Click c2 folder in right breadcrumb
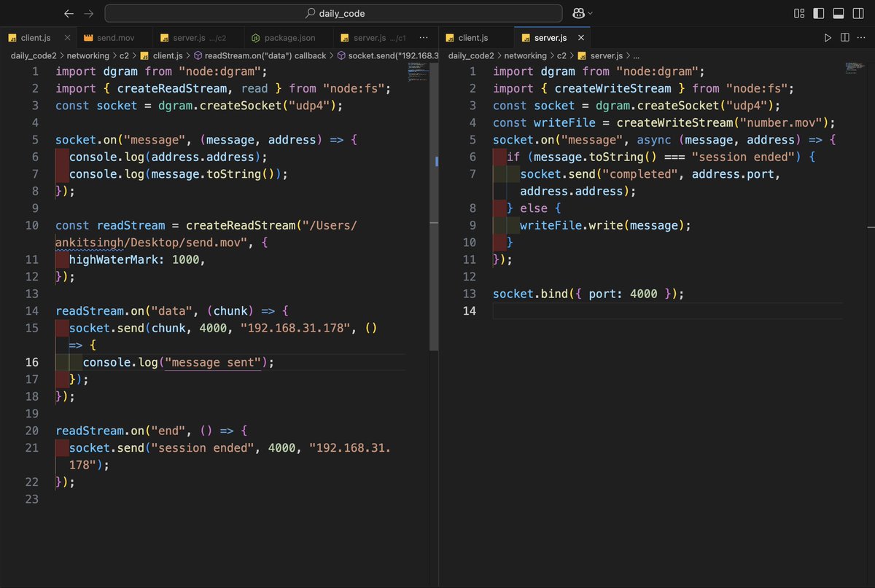The height and width of the screenshot is (588, 875). point(562,55)
